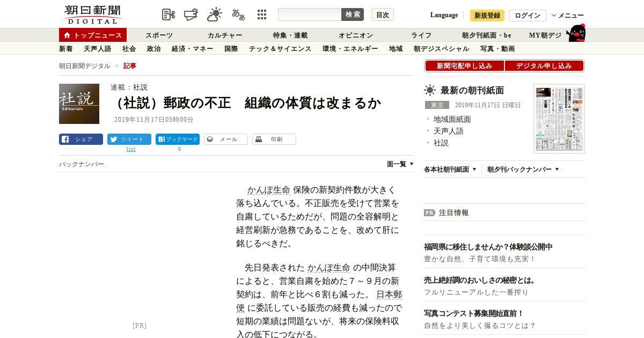The image size is (644, 338).
Task: Open 新着 in the sub navigation
Action: pyautogui.click(x=66, y=49)
